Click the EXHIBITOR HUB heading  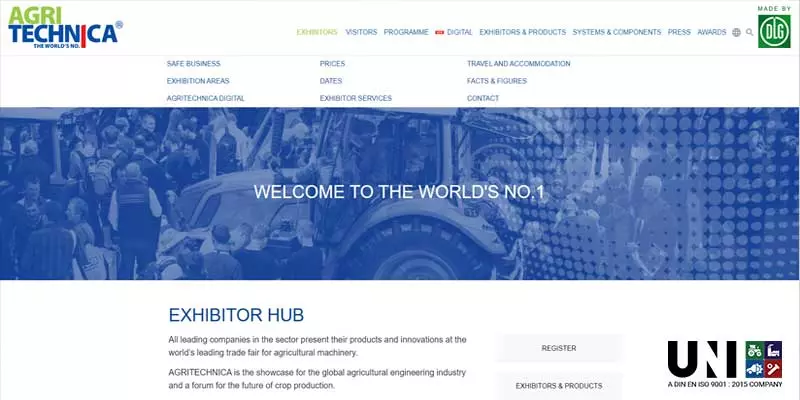coord(236,315)
